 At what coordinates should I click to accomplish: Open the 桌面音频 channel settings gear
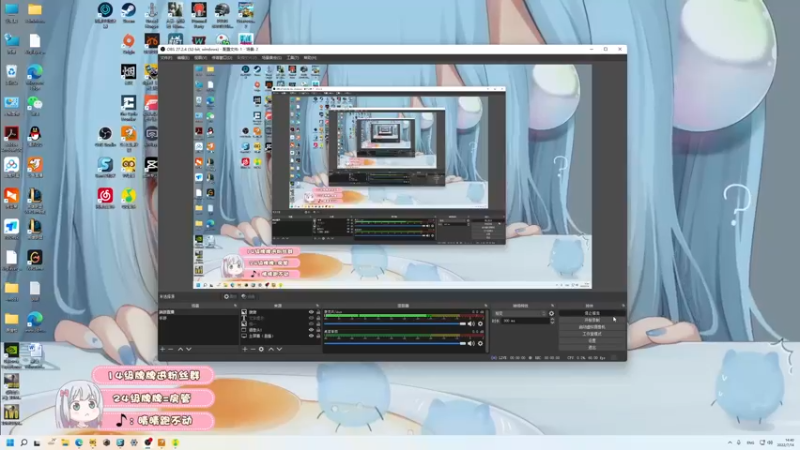[x=481, y=343]
